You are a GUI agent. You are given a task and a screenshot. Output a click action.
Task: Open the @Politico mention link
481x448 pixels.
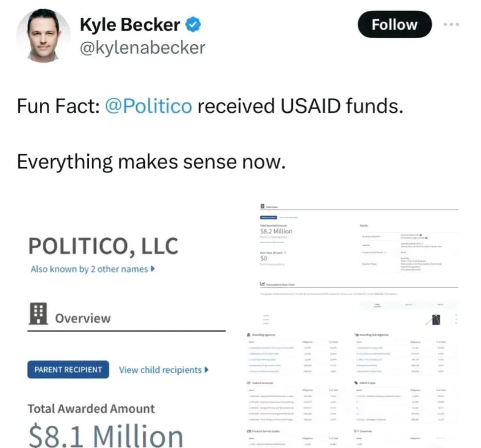point(149,106)
